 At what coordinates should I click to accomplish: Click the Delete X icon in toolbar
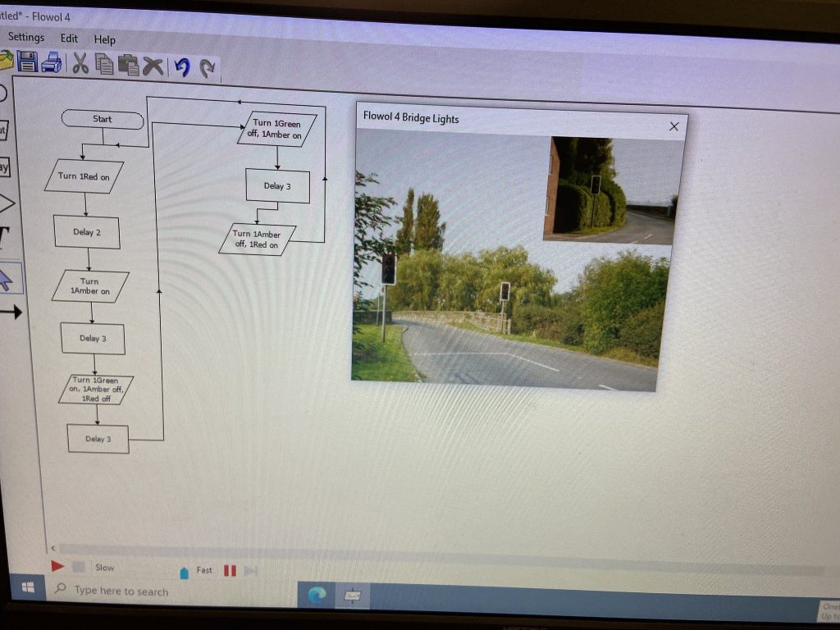pyautogui.click(x=153, y=66)
